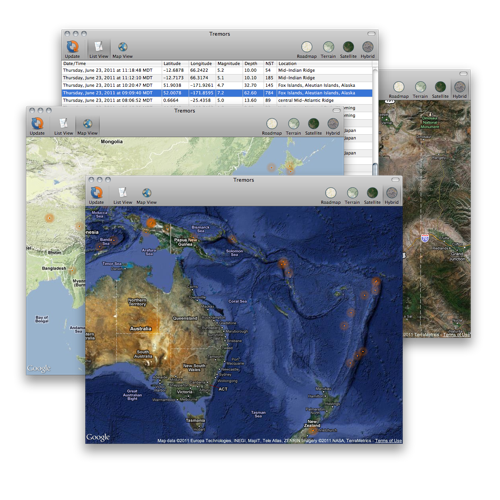Click Update in the terrain map window
Viewport: 500px width, 500px height.
(37, 126)
